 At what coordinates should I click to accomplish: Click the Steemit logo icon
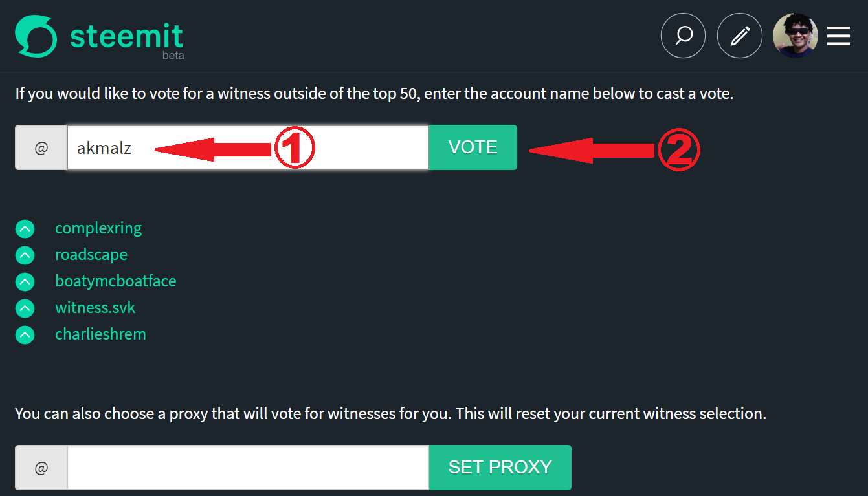(x=37, y=36)
